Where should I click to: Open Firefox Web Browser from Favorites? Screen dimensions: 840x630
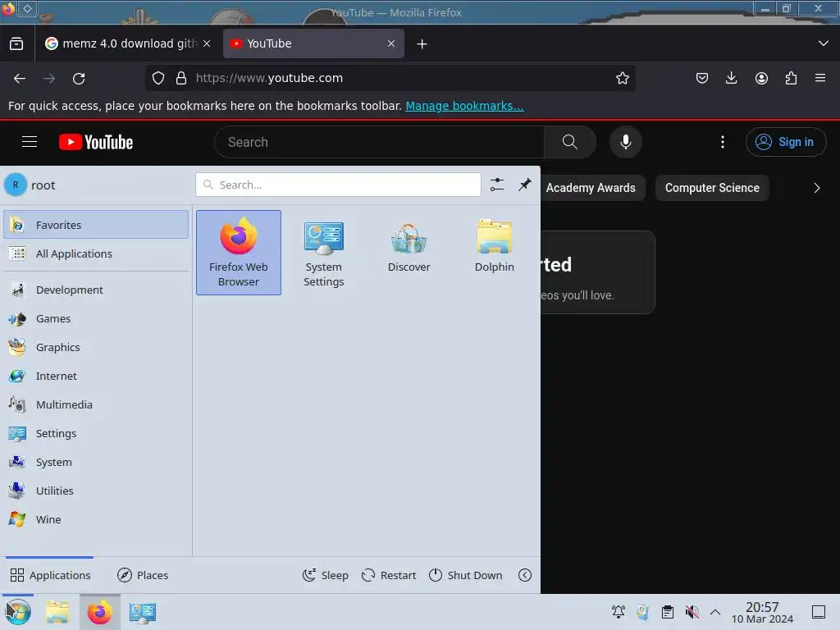239,253
